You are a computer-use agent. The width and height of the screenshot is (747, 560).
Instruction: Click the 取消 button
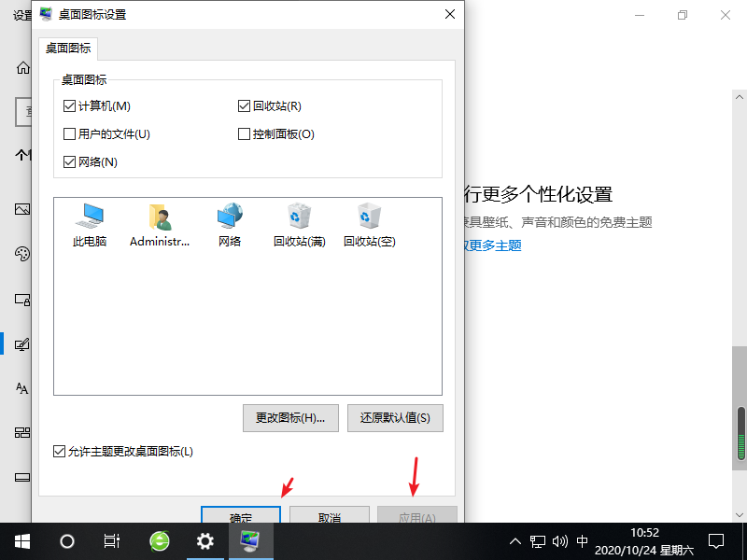click(329, 517)
